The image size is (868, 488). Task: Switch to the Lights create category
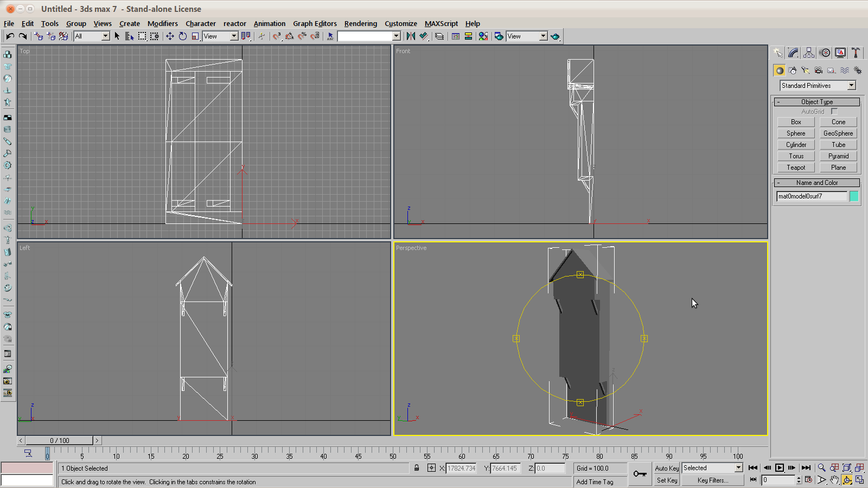click(x=806, y=70)
